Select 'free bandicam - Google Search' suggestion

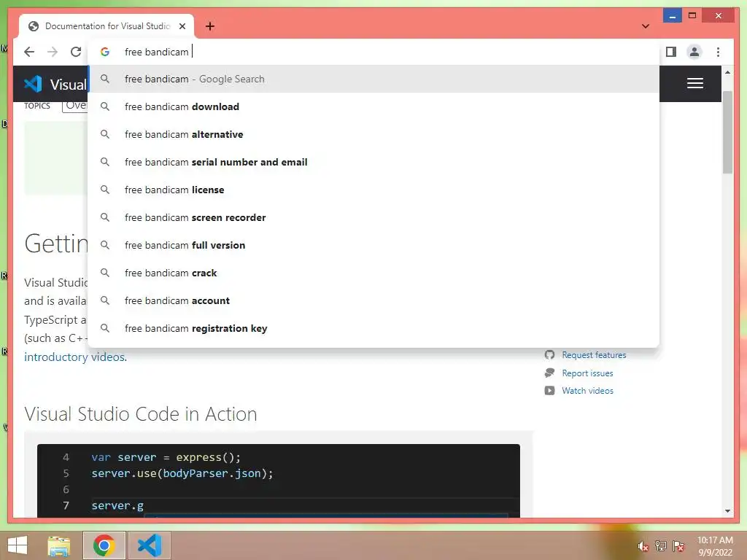[373, 79]
